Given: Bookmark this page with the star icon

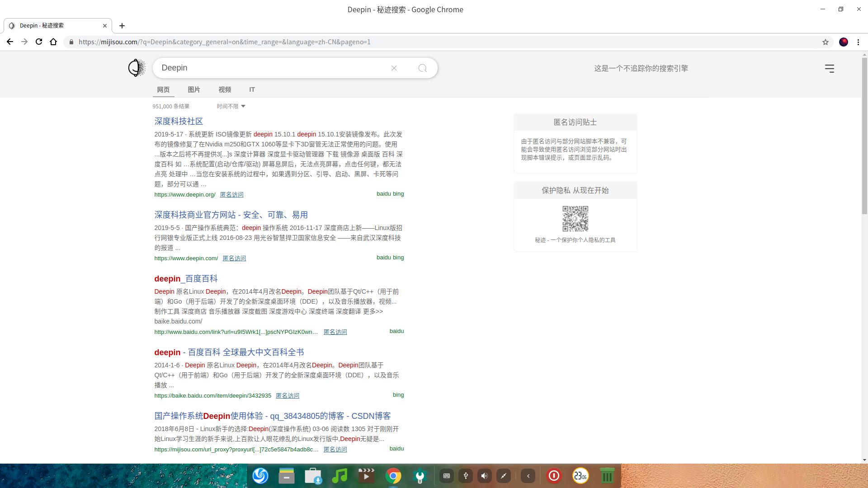Looking at the screenshot, I should pos(826,42).
